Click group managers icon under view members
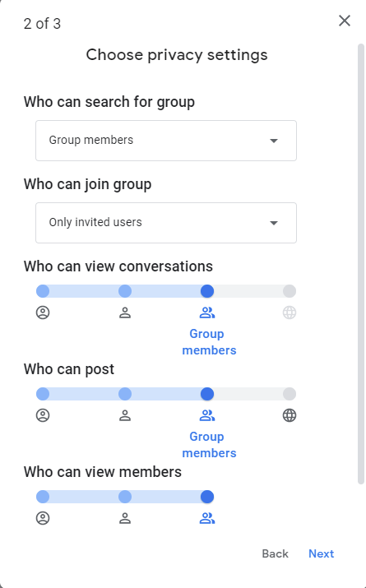Screen dimensions: 366x588 pyautogui.click(x=125, y=518)
